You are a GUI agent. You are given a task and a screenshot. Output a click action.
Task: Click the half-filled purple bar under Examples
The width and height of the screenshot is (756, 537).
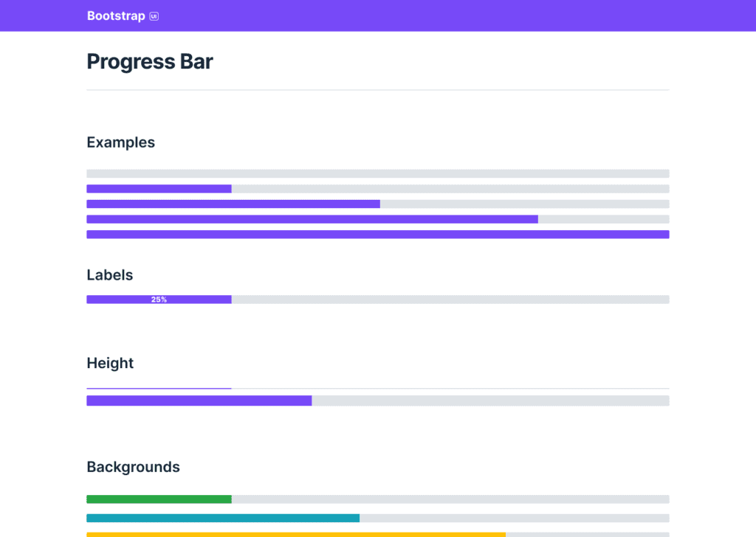coord(233,204)
